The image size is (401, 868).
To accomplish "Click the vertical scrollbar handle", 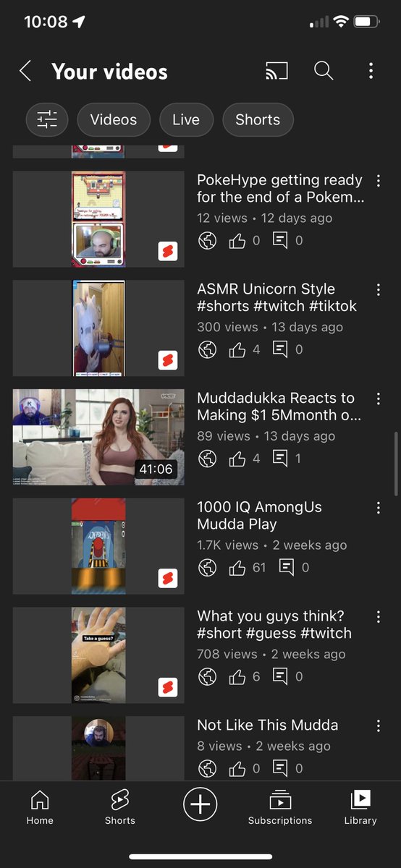I will click(395, 464).
